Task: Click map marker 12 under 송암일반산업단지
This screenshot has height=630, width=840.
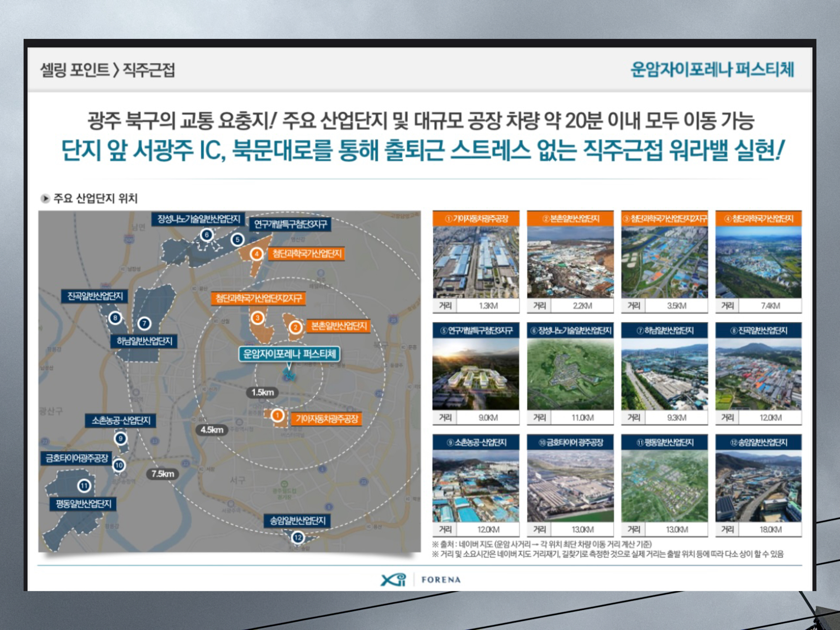Action: tap(298, 537)
